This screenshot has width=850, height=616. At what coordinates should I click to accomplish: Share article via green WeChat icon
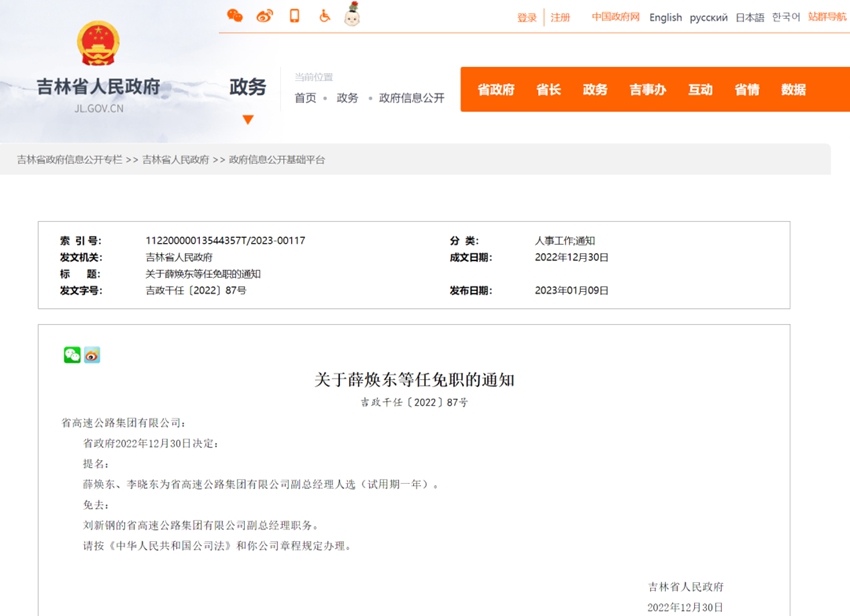click(x=72, y=355)
